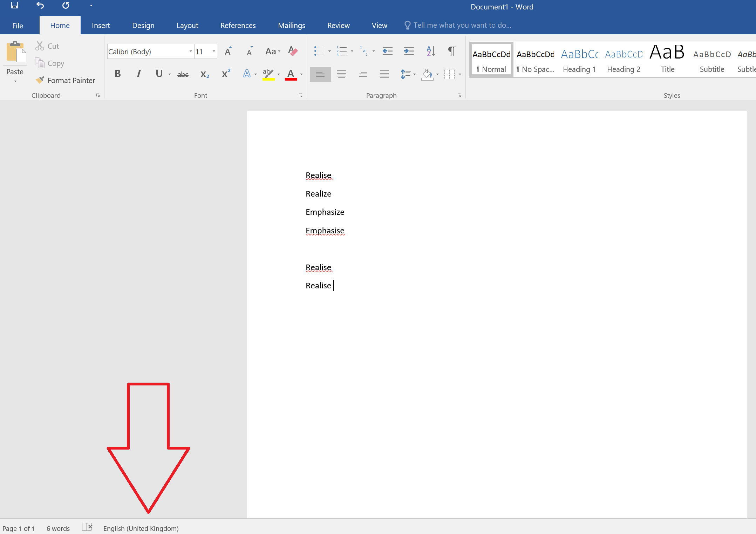
Task: Open underline style dropdown arrow
Action: [x=170, y=74]
